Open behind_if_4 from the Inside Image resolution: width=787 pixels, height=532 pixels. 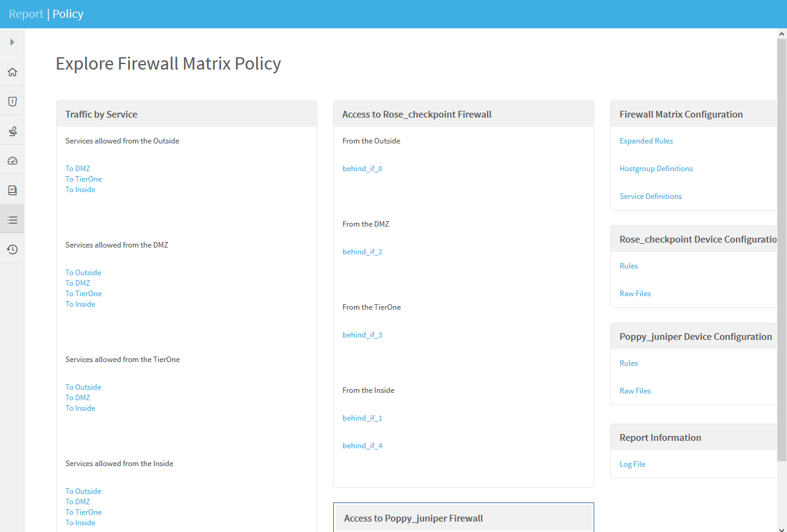tap(362, 446)
